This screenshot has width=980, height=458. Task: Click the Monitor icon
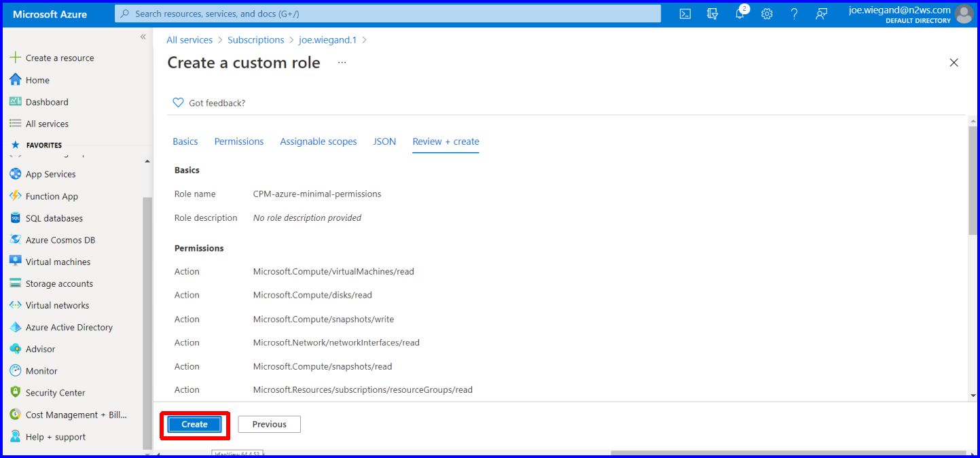click(15, 371)
